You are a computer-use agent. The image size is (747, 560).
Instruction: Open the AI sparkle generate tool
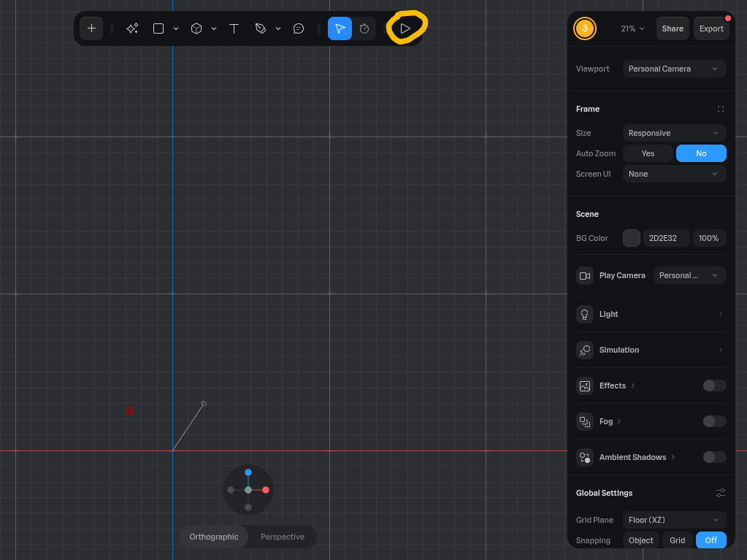(132, 28)
